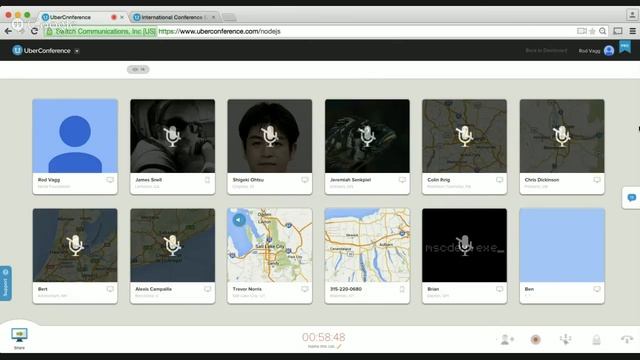This screenshot has height=360, width=640.
Task: Click the zoom magnifier icon in address bar
Action: [602, 31]
